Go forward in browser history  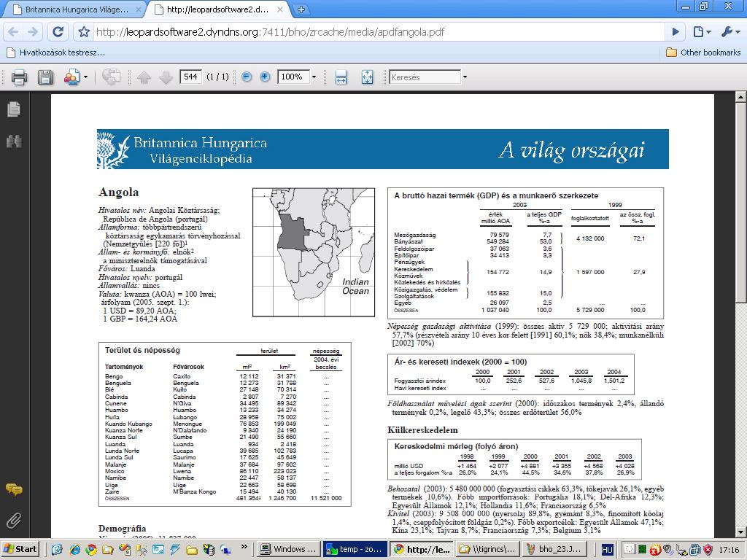point(33,32)
